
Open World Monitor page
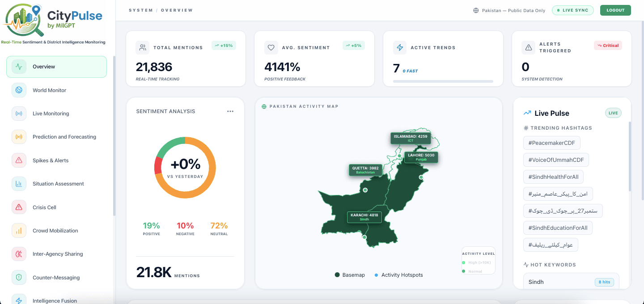click(56, 90)
